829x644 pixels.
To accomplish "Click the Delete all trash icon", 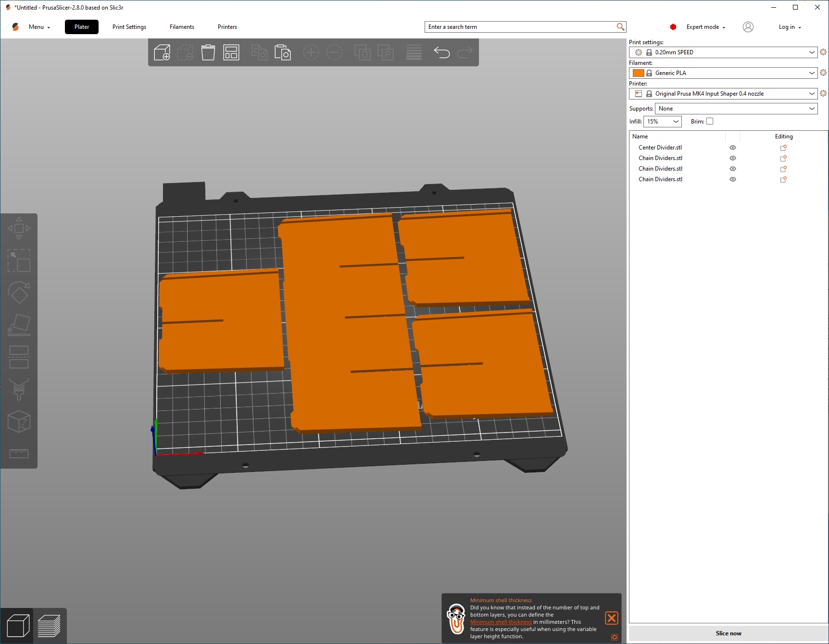I will 208,52.
